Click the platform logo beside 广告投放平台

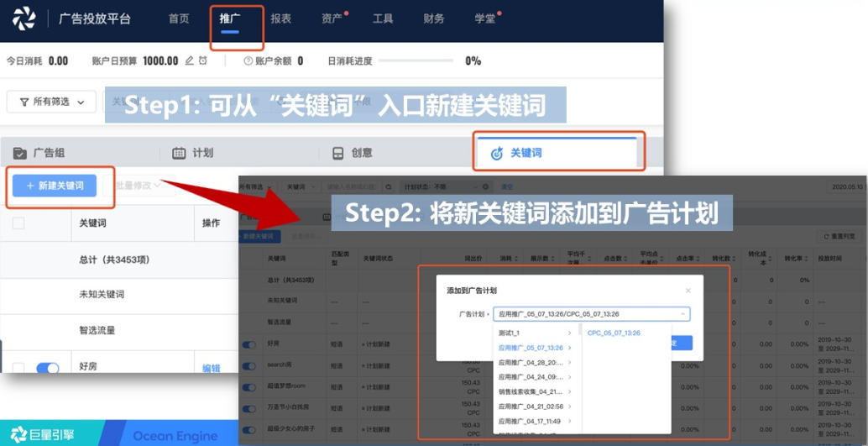point(24,18)
